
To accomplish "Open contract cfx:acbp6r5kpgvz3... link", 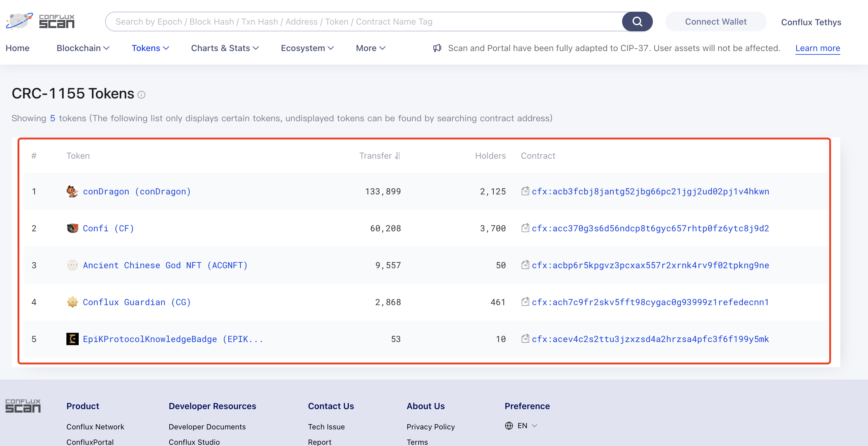I will (650, 265).
